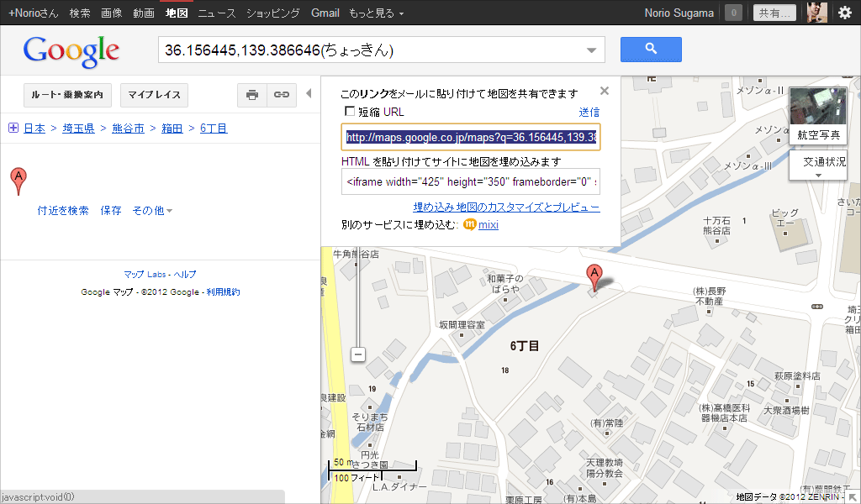Screen dimensions: 861x504
Task: Collapse the left side panel arrow
Action: point(309,93)
